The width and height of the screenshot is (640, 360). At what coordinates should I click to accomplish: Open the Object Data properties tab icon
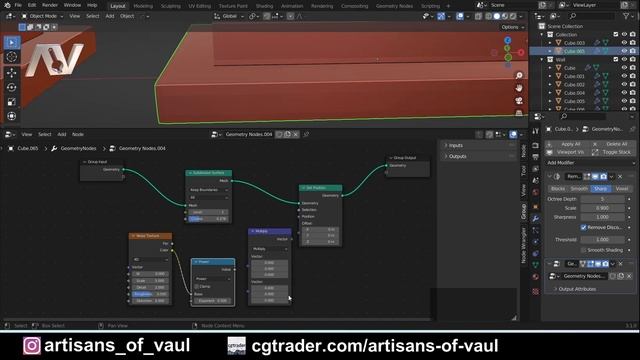click(x=536, y=265)
